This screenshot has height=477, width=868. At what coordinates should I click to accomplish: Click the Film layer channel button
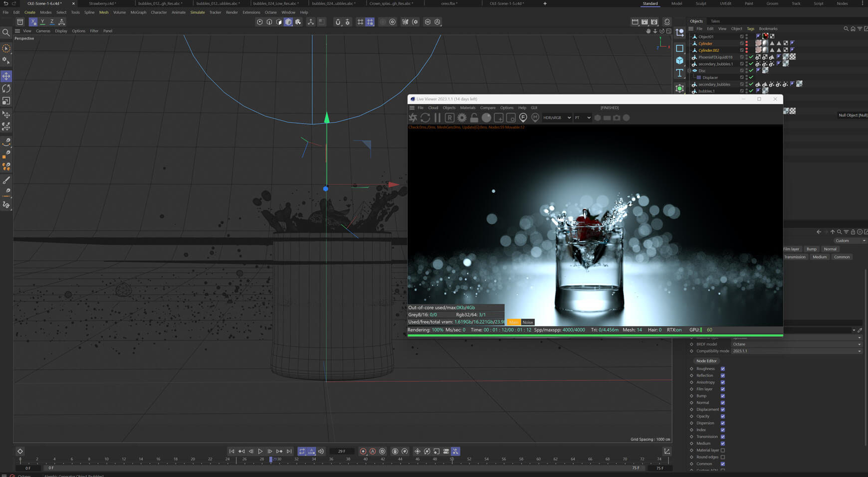(791, 249)
